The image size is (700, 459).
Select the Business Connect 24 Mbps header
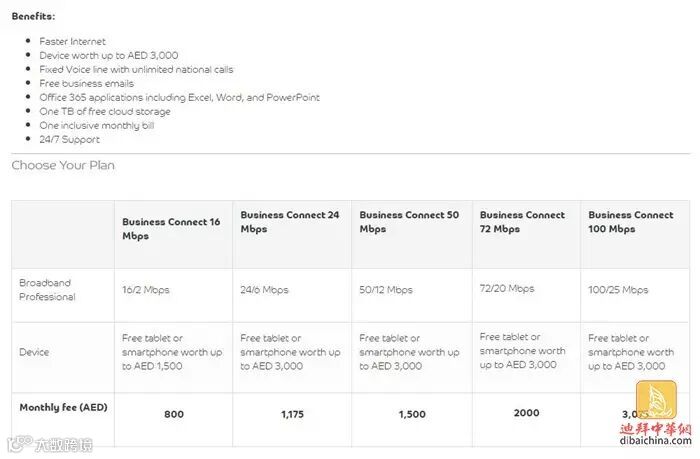289,221
